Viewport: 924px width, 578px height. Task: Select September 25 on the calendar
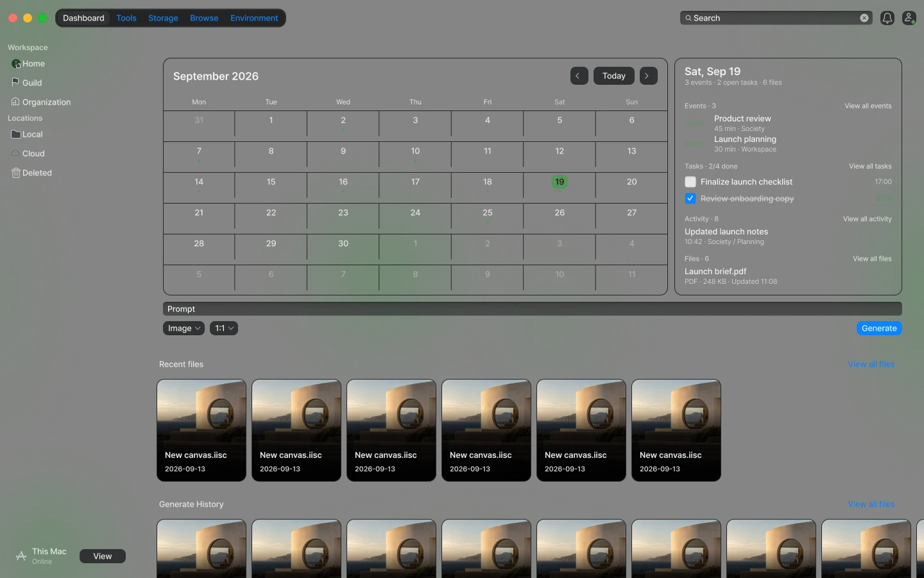coord(488,218)
